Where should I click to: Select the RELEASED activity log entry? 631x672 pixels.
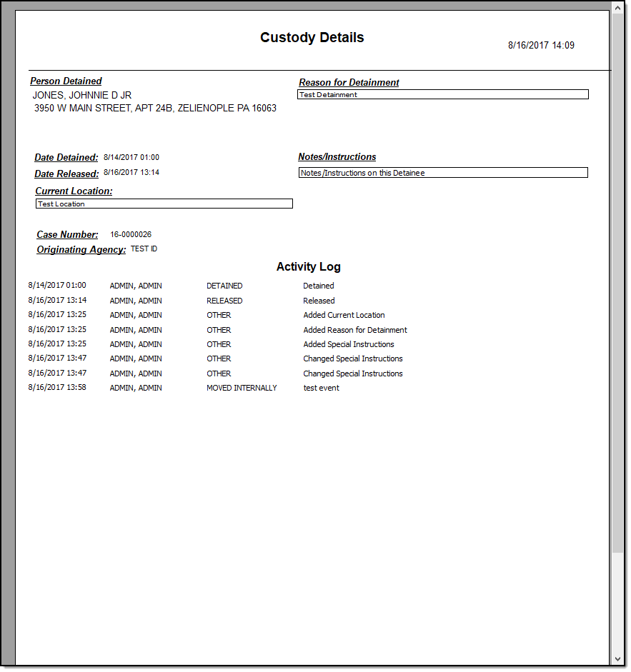tap(224, 301)
